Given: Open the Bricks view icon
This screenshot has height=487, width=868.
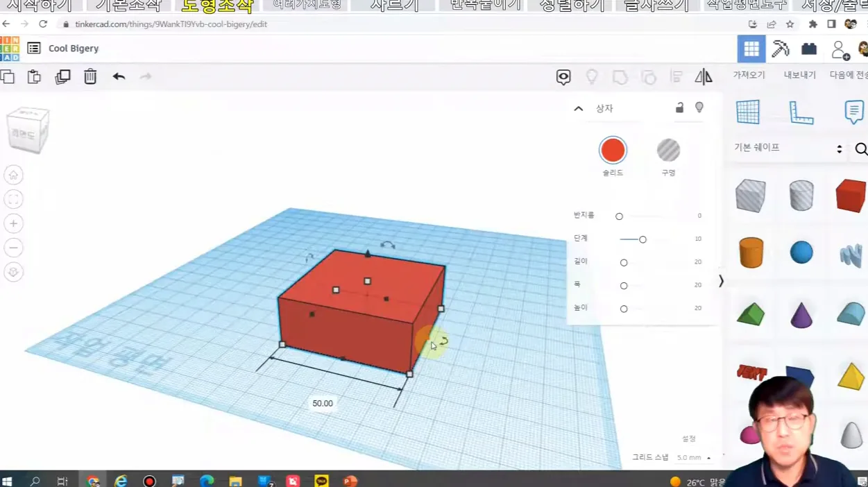Looking at the screenshot, I should [809, 49].
